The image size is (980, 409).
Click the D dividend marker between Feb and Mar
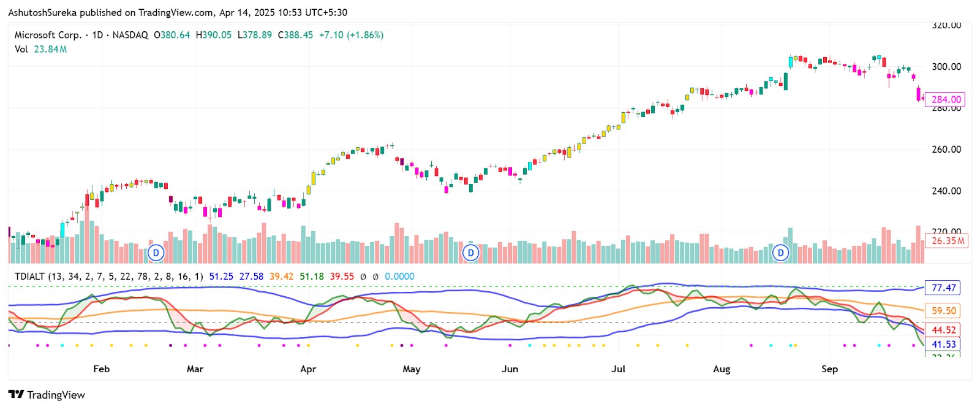[x=156, y=253]
